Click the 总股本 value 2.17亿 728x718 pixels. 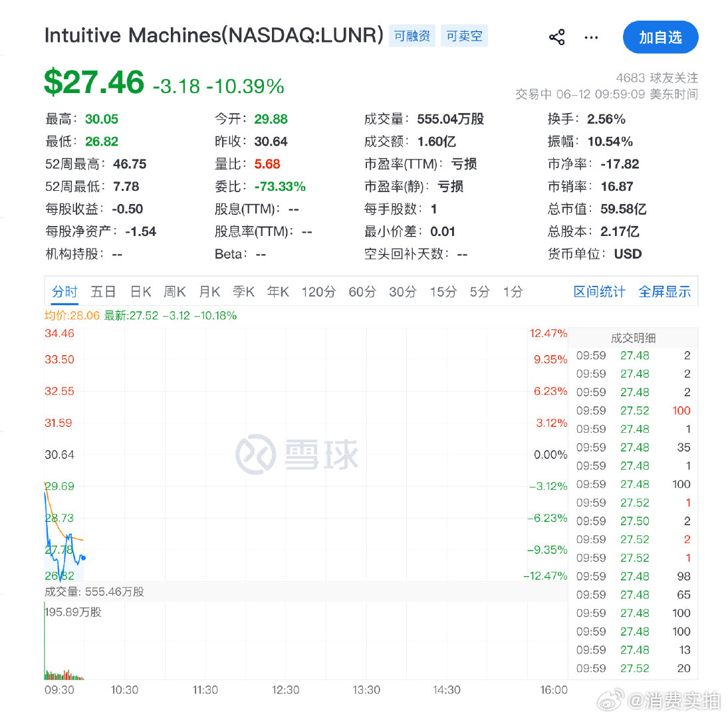[620, 231]
